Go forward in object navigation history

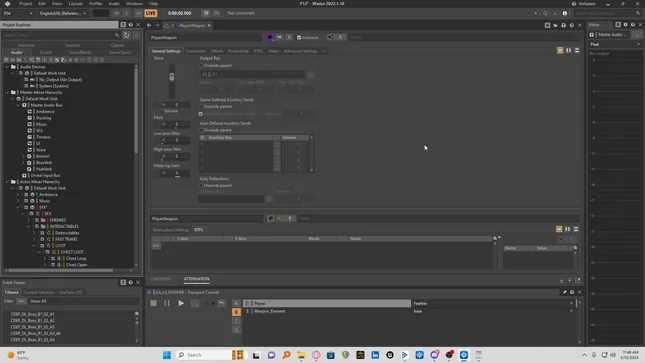tap(157, 26)
